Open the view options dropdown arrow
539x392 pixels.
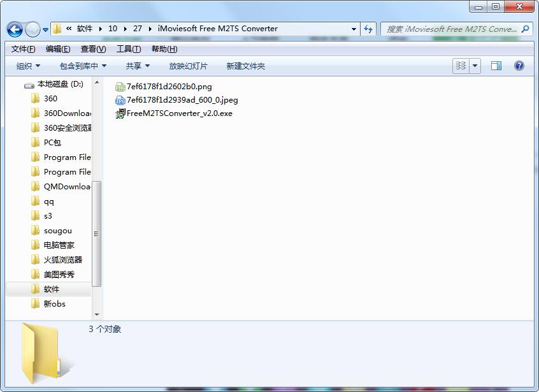tap(475, 65)
